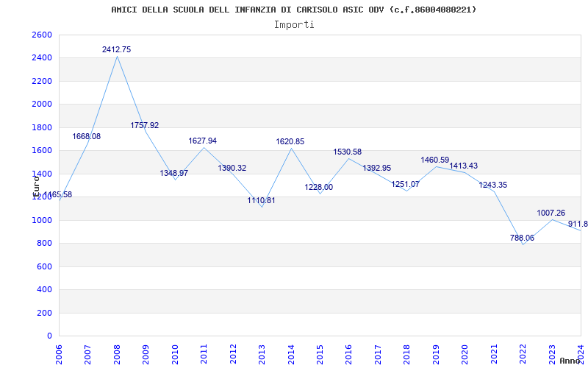588x368 pixels.
Task: Click the Importi subtitle
Action: click(294, 24)
